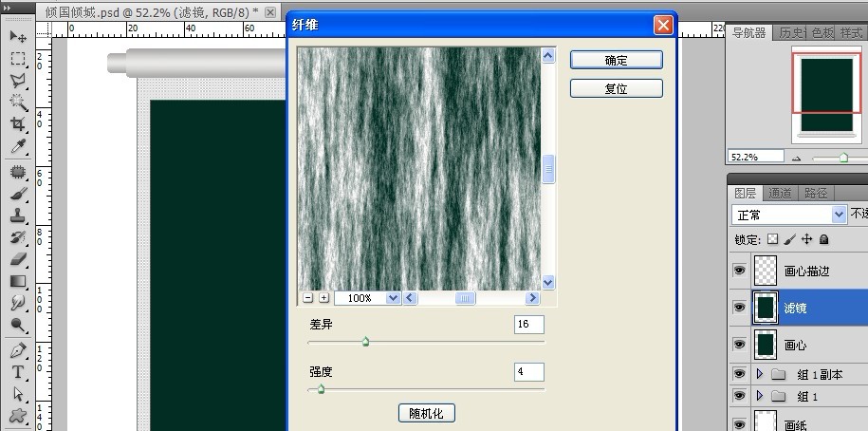Adjust the 强度 strength slider
Image resolution: width=868 pixels, height=431 pixels.
click(x=321, y=389)
